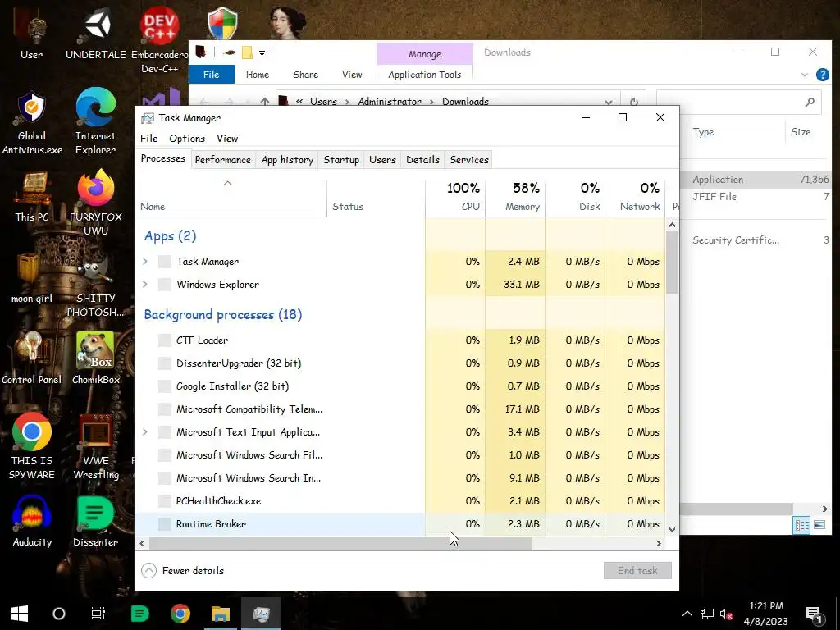840x630 pixels.
Task: Switch to File Explorer on taskbar
Action: 220,614
